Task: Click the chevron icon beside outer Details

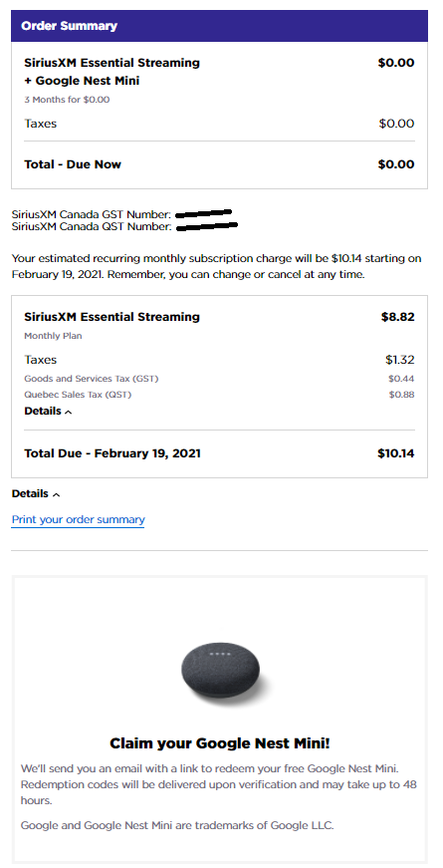Action: click(57, 494)
